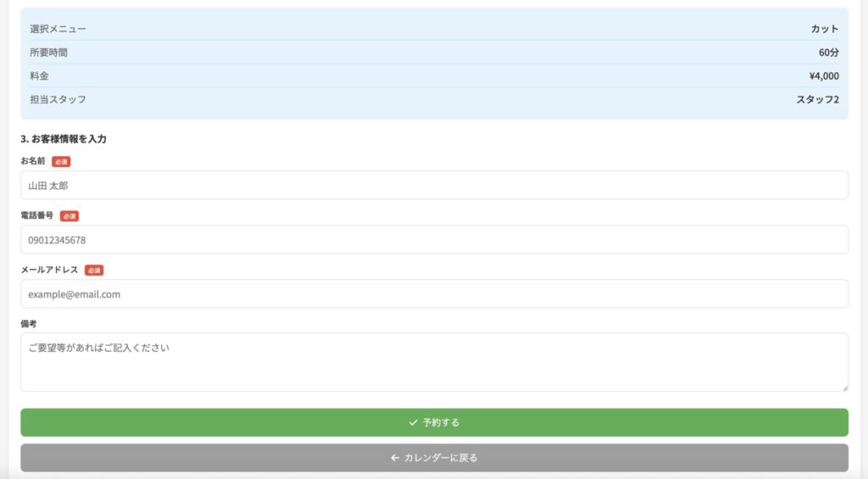Focus the 電話番号 input field
The width and height of the screenshot is (868, 479).
[434, 240]
